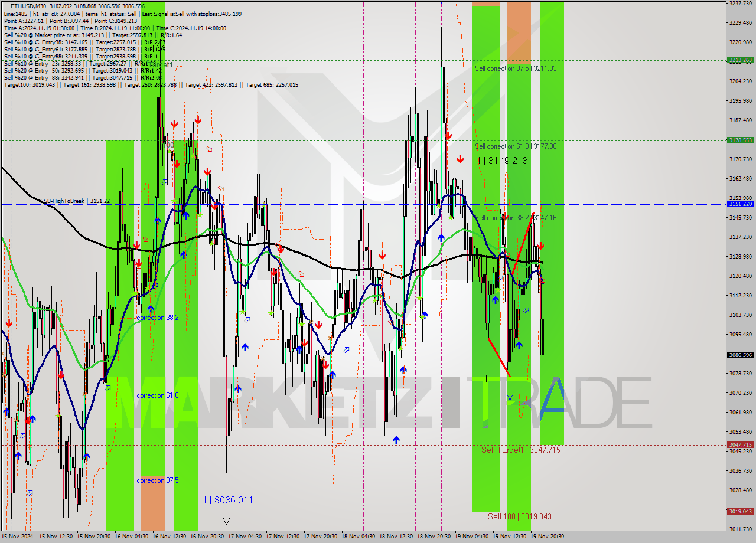Click the 3070.230 price scale label
The width and height of the screenshot is (756, 543).
[740, 393]
